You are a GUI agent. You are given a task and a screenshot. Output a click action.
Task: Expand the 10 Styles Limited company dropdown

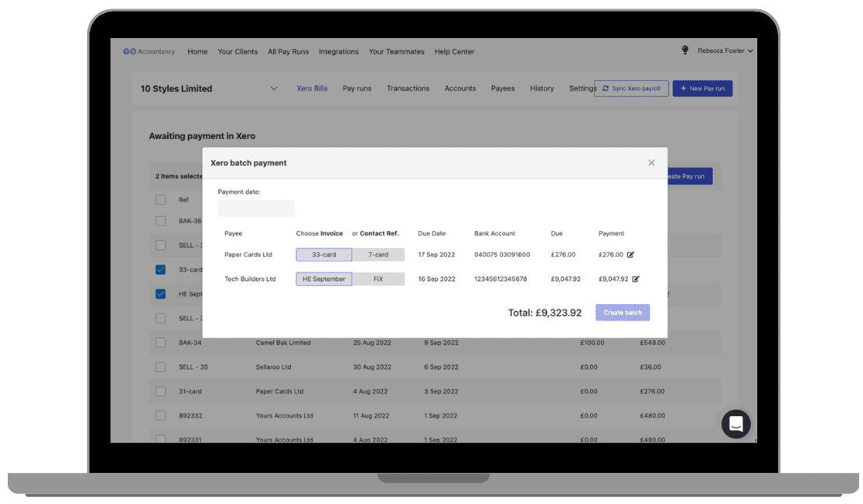(x=273, y=88)
